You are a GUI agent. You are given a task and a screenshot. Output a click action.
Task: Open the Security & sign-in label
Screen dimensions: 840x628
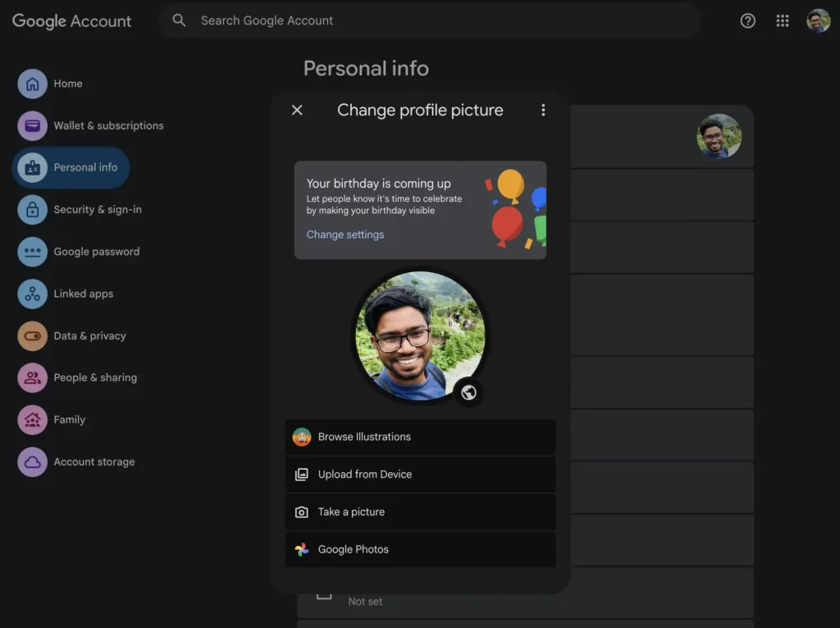[x=98, y=209]
